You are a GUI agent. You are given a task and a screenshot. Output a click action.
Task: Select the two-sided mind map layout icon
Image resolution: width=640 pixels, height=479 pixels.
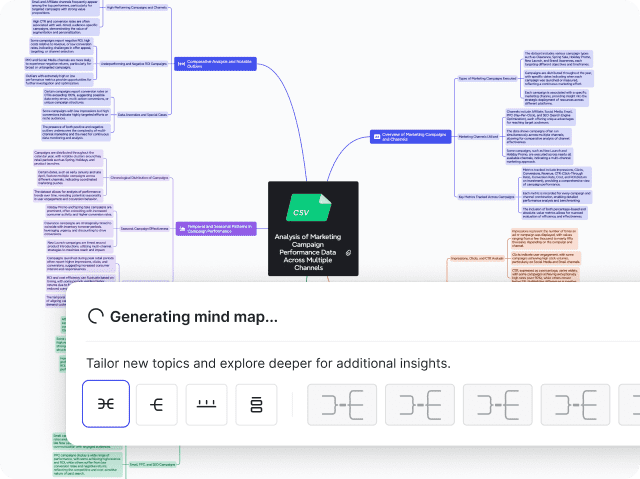[x=105, y=404]
